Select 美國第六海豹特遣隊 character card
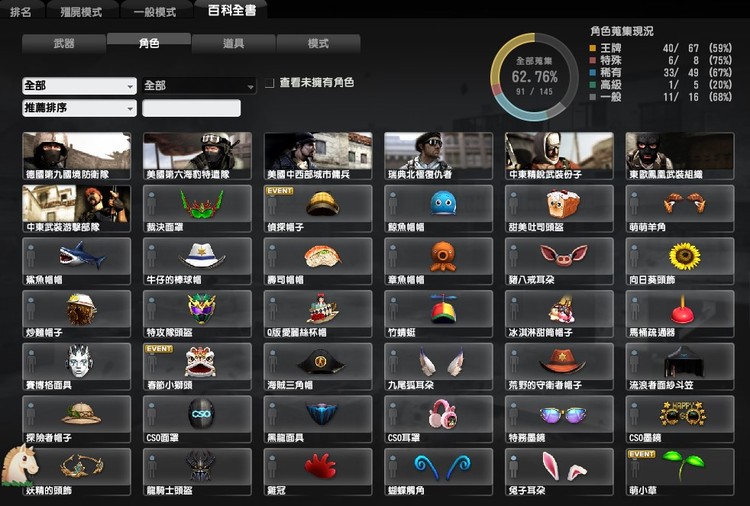 coord(197,156)
